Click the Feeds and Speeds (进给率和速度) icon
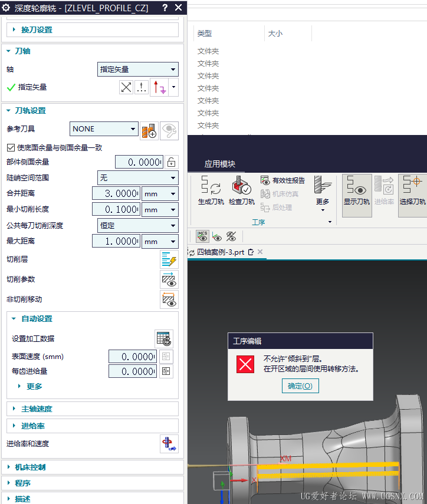The height and width of the screenshot is (504, 427). pyautogui.click(x=169, y=444)
